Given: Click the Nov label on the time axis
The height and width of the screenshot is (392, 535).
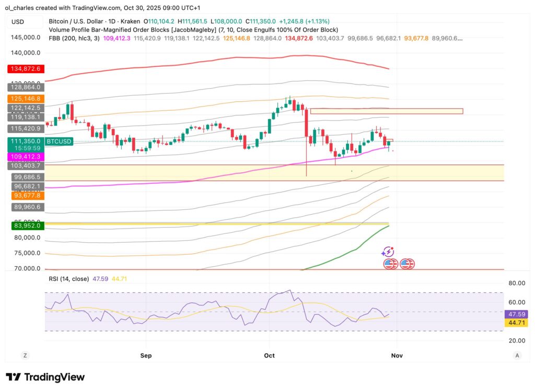Looking at the screenshot, I should [397, 355].
